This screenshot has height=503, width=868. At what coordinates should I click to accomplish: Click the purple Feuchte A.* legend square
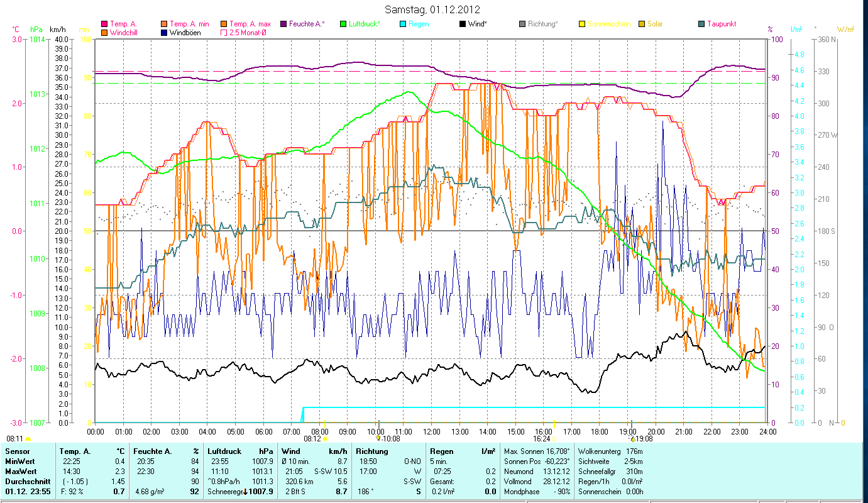[283, 24]
